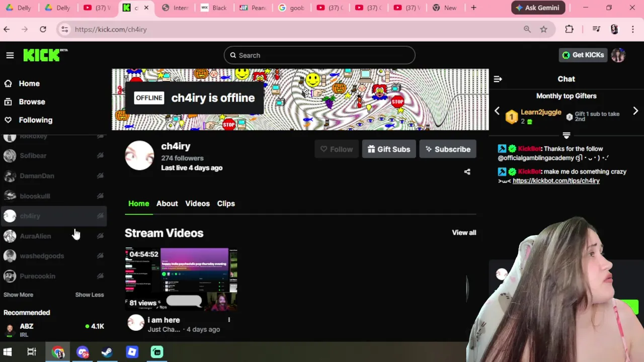This screenshot has width=644, height=362.
Task: Click the share icon on channel
Action: [x=467, y=172]
